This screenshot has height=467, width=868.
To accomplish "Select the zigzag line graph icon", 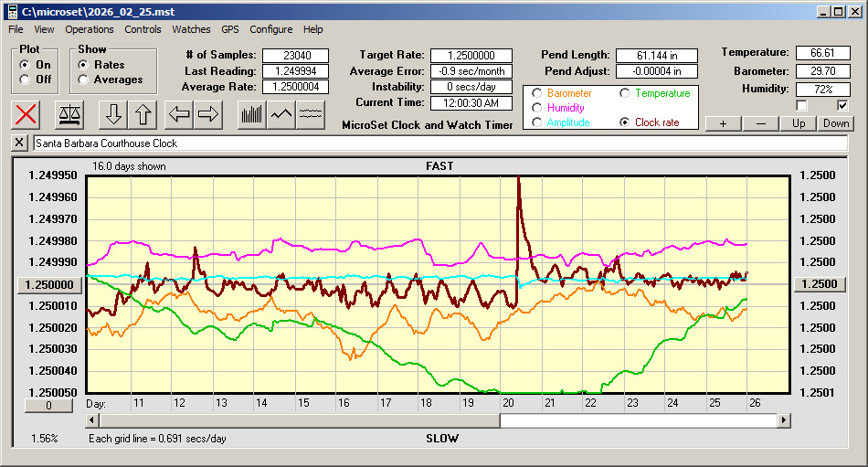I will [281, 114].
